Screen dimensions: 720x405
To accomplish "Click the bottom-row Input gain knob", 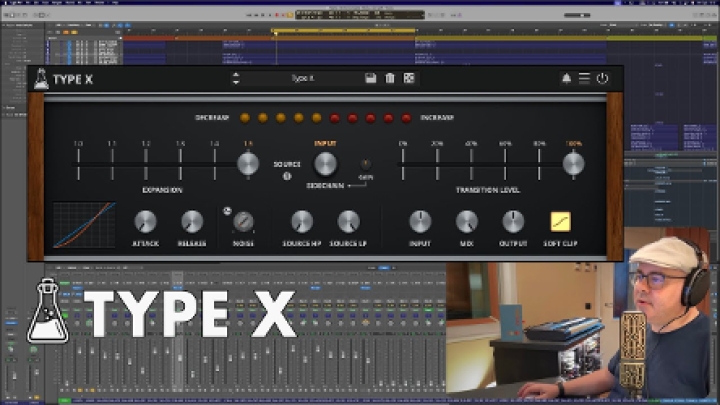I will coord(420,222).
